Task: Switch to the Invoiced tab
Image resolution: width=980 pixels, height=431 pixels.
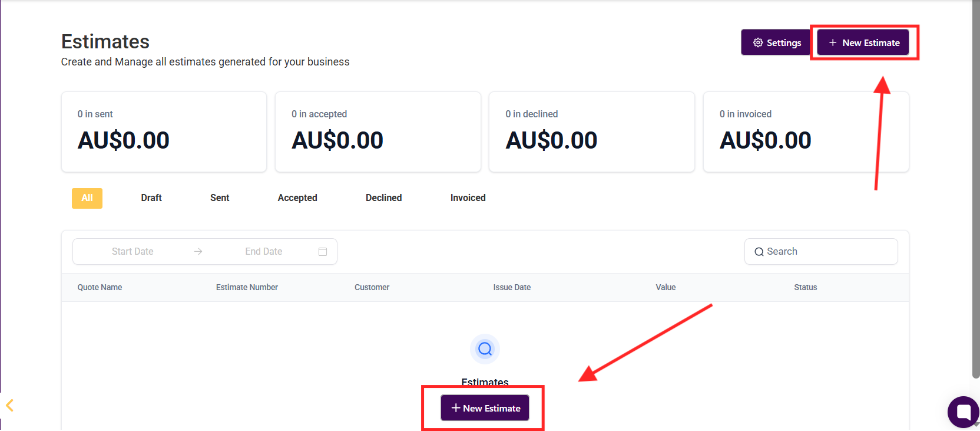Action: [468, 198]
